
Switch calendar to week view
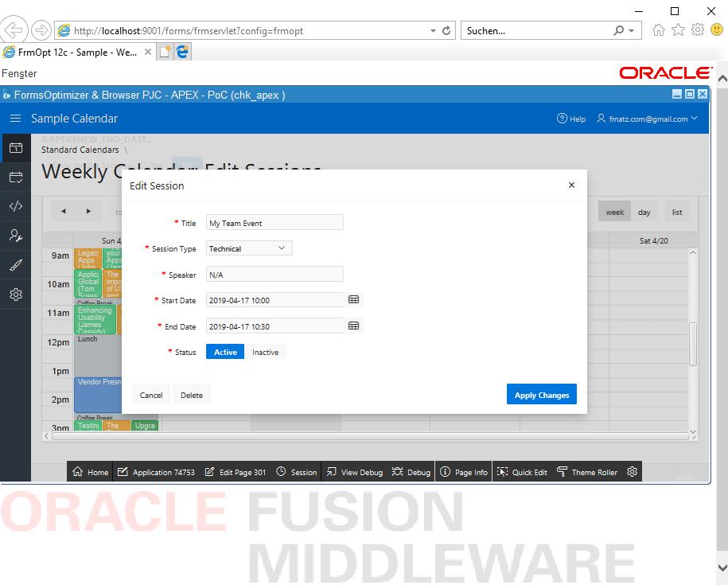(615, 213)
